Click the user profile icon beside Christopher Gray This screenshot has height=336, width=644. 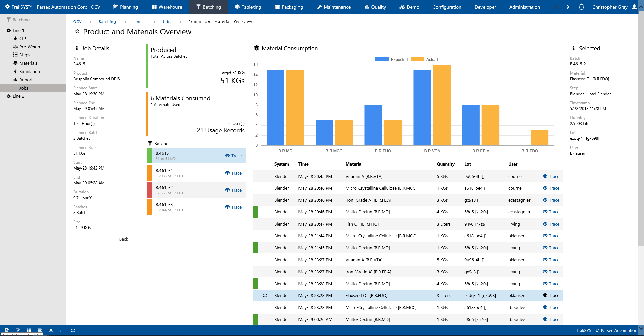click(634, 7)
